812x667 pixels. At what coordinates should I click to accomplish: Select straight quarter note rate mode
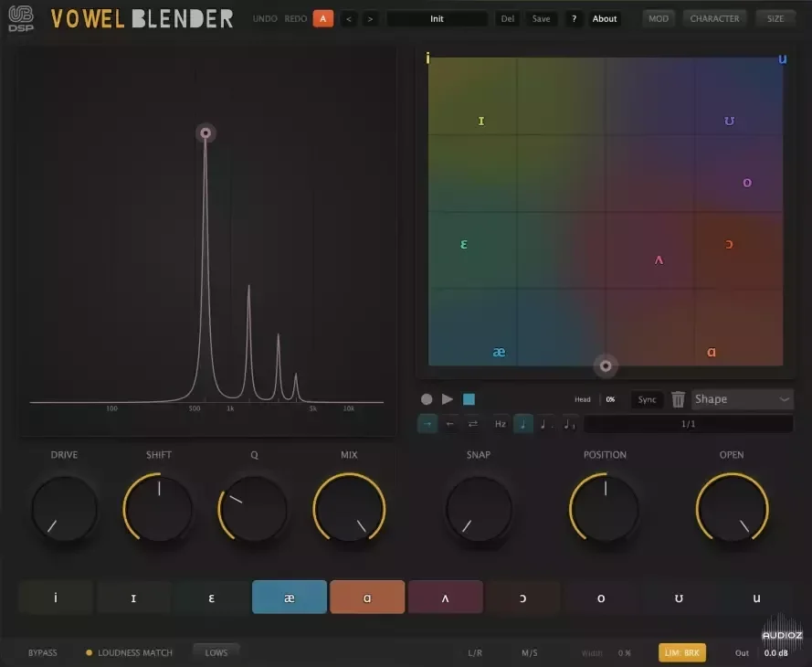pyautogui.click(x=523, y=424)
